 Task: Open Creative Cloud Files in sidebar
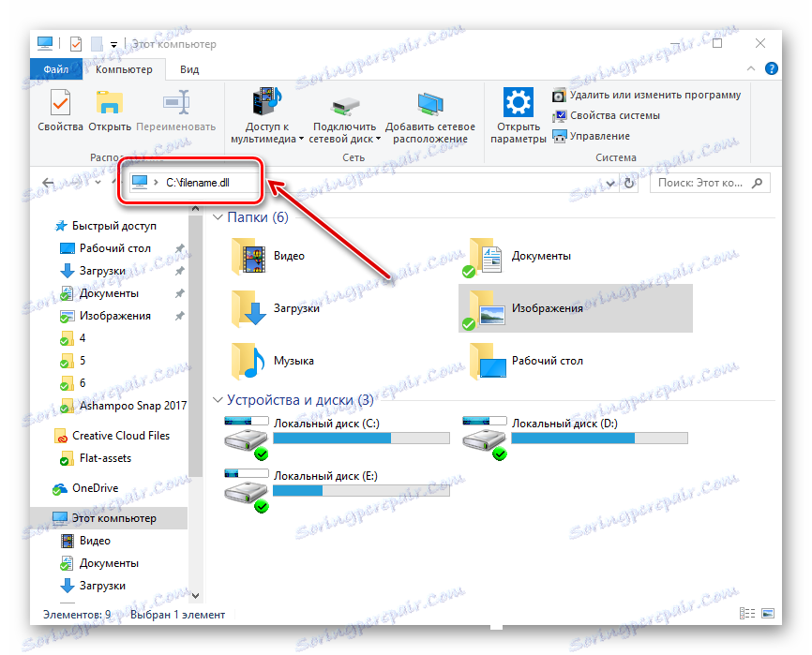pyautogui.click(x=112, y=436)
